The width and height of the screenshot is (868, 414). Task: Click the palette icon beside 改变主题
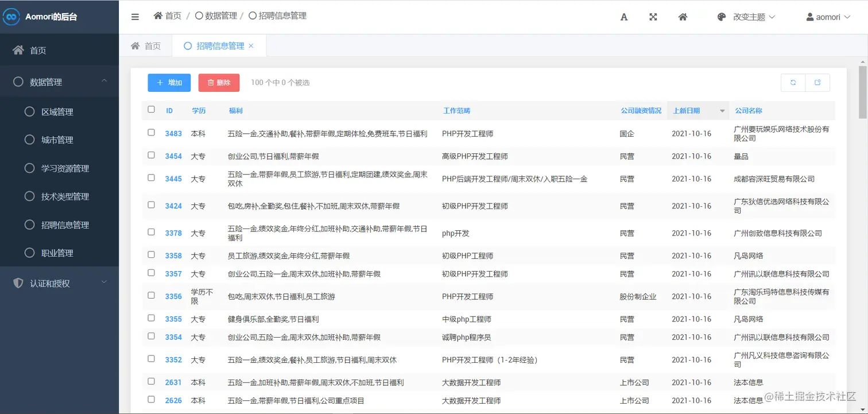coord(722,17)
